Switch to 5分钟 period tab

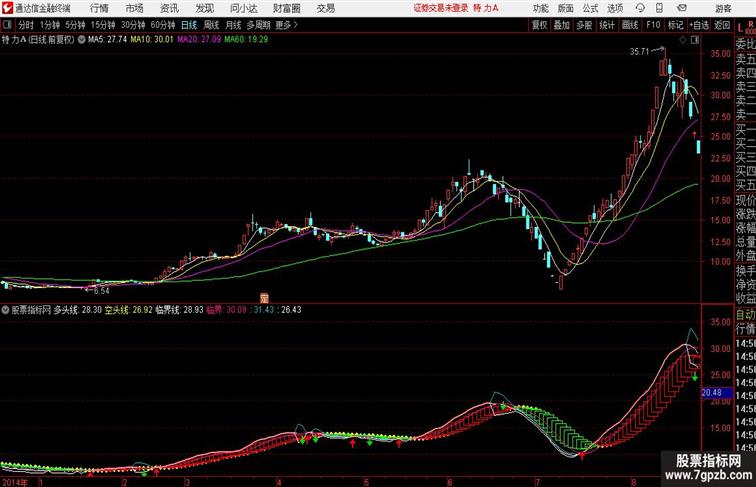click(x=75, y=25)
